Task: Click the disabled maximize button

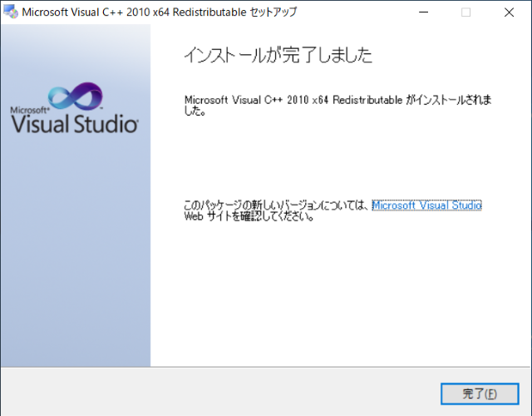Action: [x=465, y=12]
